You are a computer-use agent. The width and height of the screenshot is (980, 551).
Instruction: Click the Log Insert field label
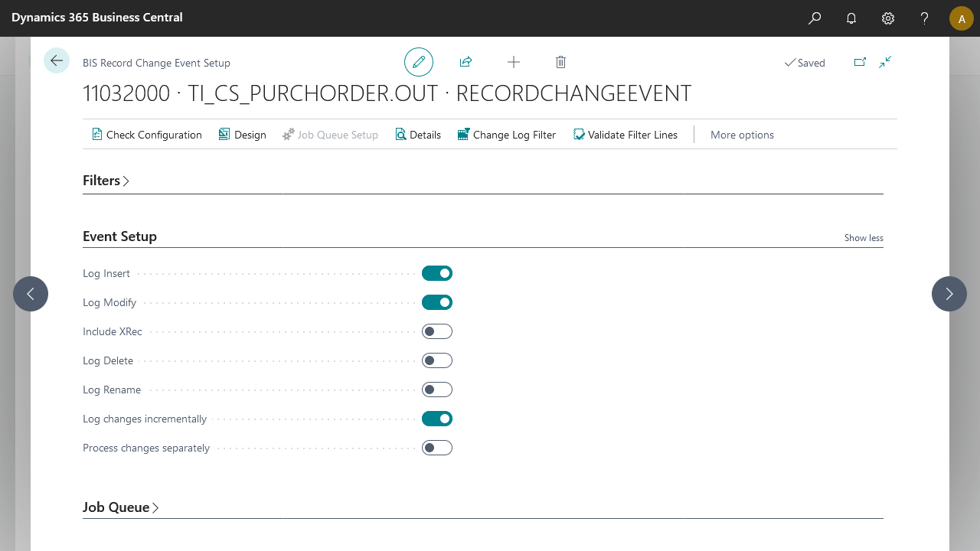point(106,273)
